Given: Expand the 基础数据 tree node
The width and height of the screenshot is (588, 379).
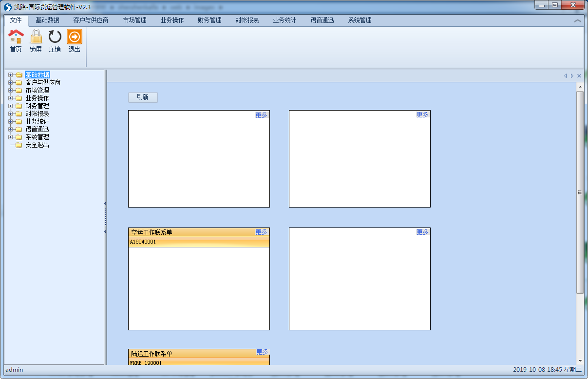Looking at the screenshot, I should point(10,75).
